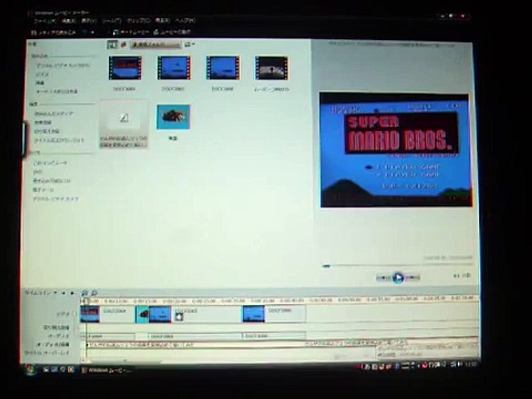532x399 pixels.
Task: Expand the undo/redo dropdown arrow in toolbar
Action: 93,33
